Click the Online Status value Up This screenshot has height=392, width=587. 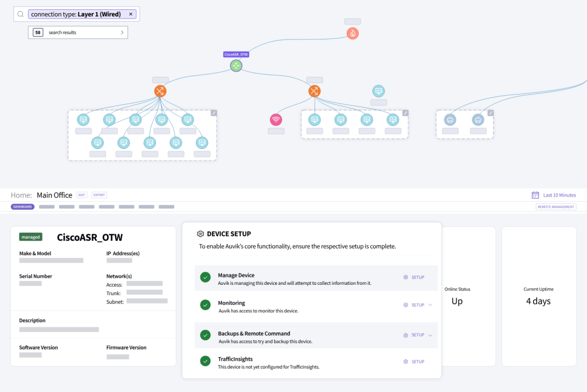point(457,301)
